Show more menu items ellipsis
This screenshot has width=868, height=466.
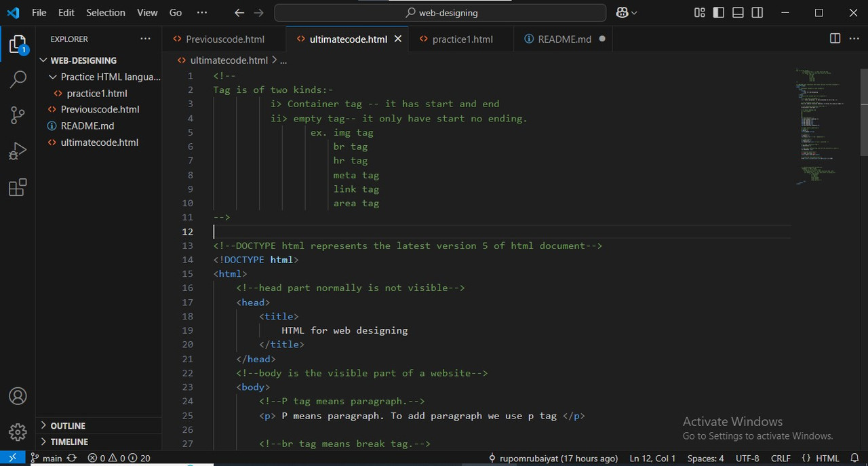[202, 12]
